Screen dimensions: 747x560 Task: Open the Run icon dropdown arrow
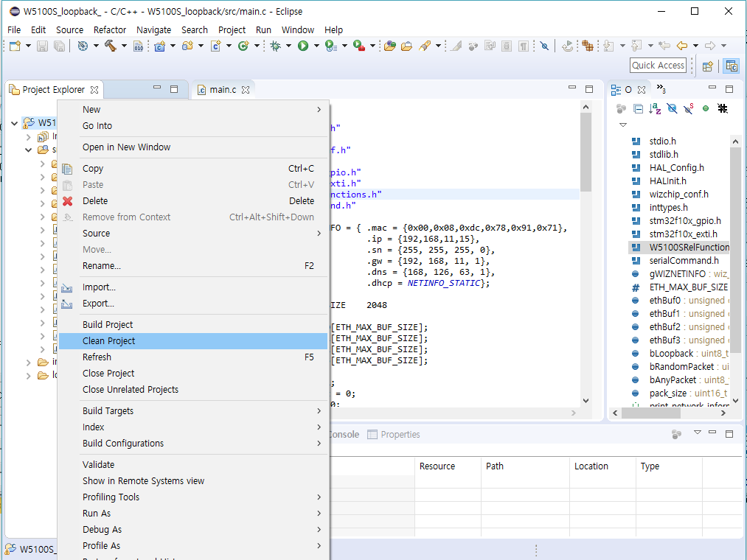click(x=316, y=46)
